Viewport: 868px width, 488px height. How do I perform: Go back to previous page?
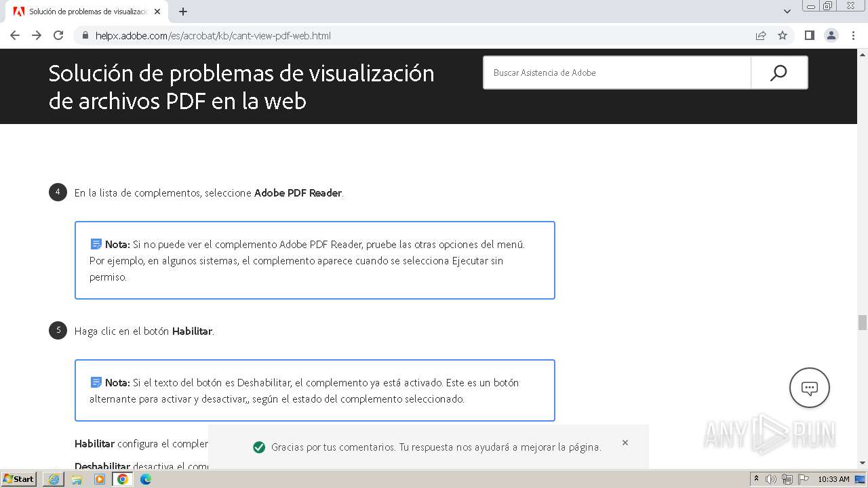tap(15, 35)
